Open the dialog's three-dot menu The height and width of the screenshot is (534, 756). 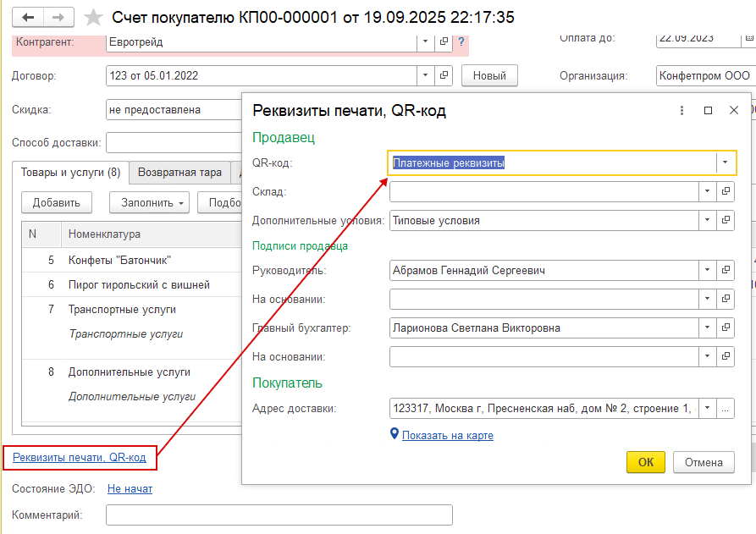tap(682, 110)
